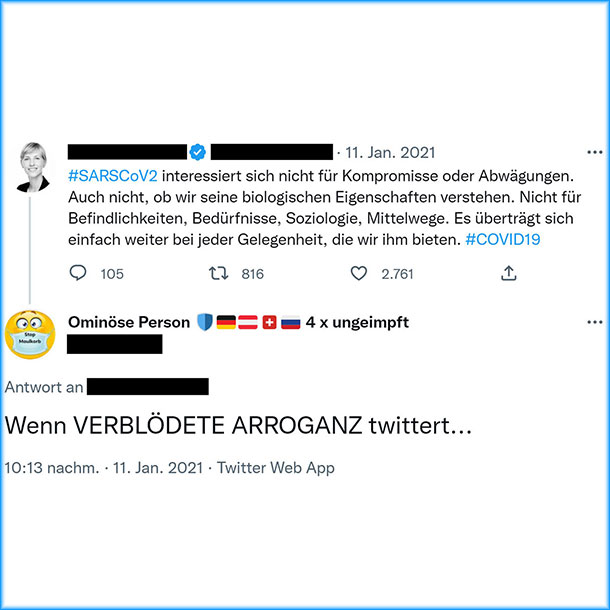Open more options for the reply tweet
Viewport: 610px width, 610px height.
pyautogui.click(x=594, y=322)
